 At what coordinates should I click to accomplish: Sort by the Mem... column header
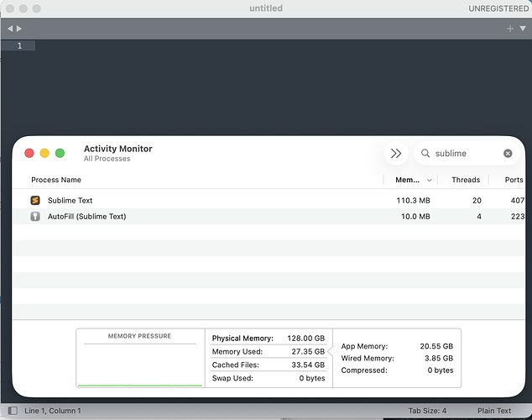(407, 180)
